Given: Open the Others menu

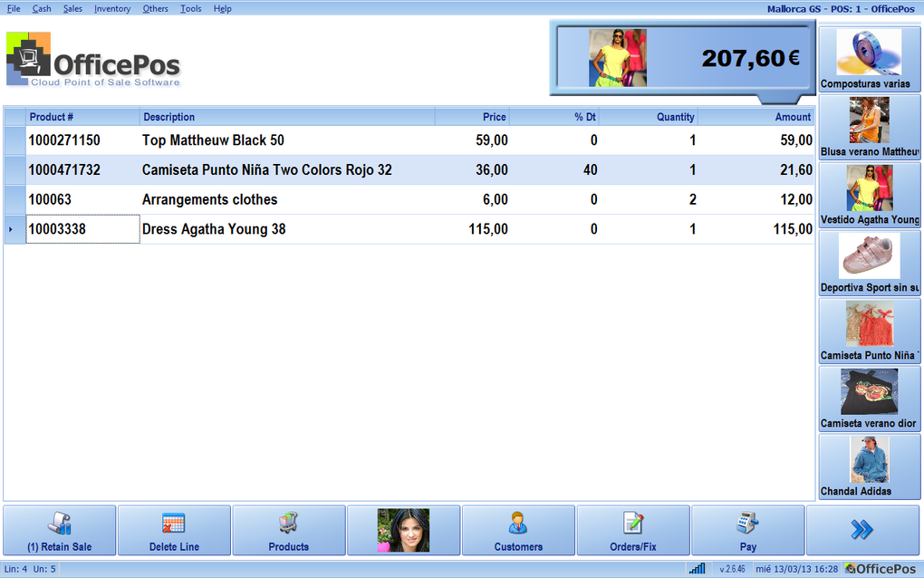Looking at the screenshot, I should [x=155, y=9].
